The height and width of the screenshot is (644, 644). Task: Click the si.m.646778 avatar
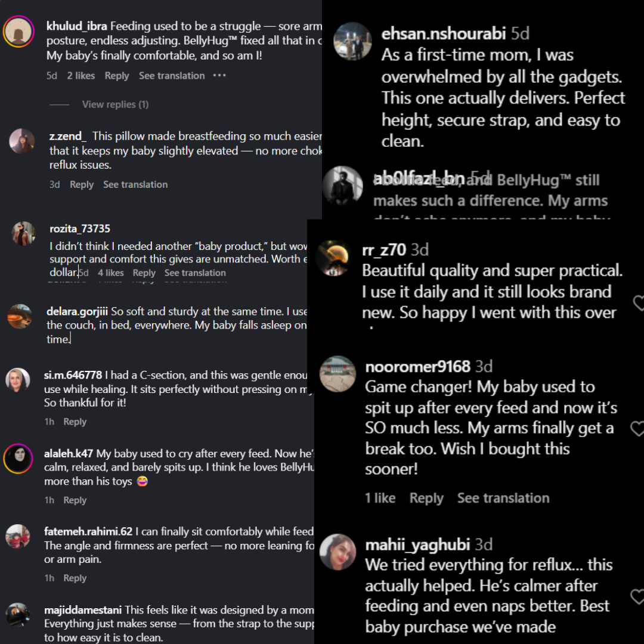(x=18, y=380)
